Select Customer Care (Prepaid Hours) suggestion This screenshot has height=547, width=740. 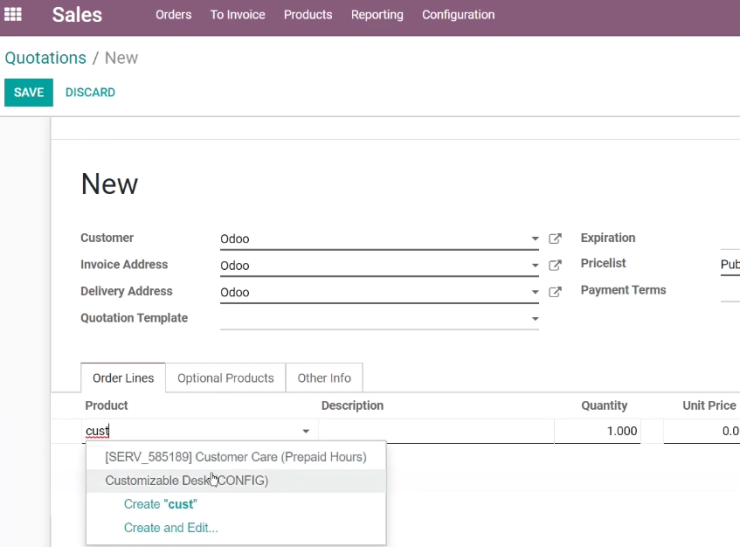[236, 457]
